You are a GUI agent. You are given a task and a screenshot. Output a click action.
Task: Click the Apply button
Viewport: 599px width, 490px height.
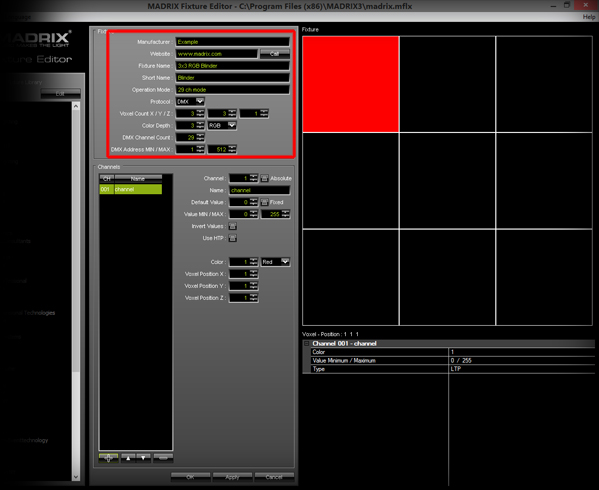tap(232, 477)
